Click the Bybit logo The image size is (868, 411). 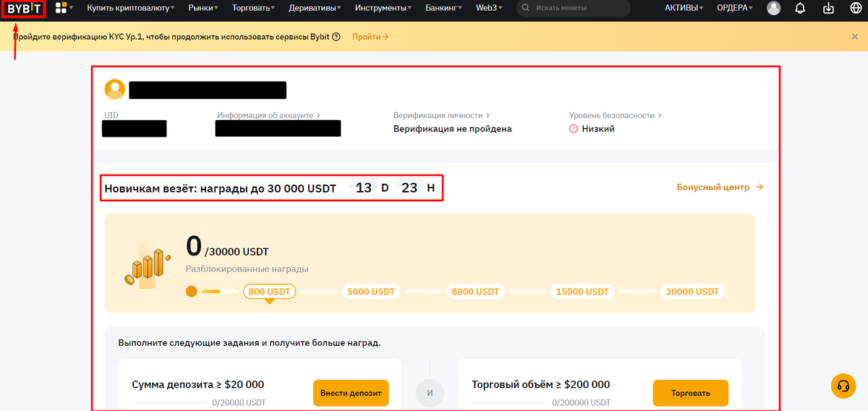click(22, 9)
